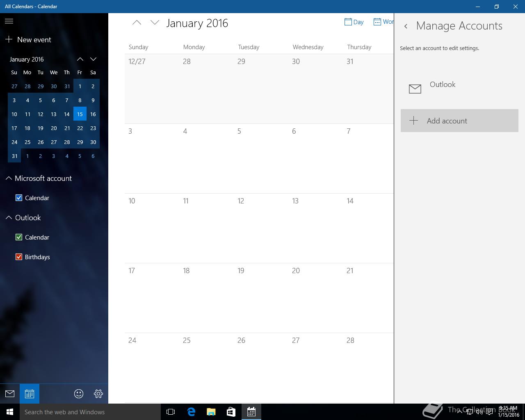The width and height of the screenshot is (525, 420).
Task: Select Monday January 18 cell
Action: pyautogui.click(x=206, y=298)
